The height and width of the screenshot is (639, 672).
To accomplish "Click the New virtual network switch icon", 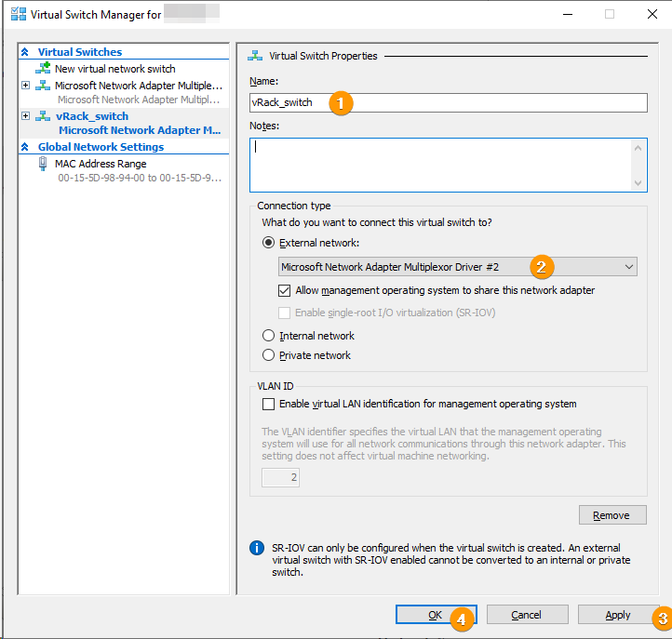I will pyautogui.click(x=43, y=68).
